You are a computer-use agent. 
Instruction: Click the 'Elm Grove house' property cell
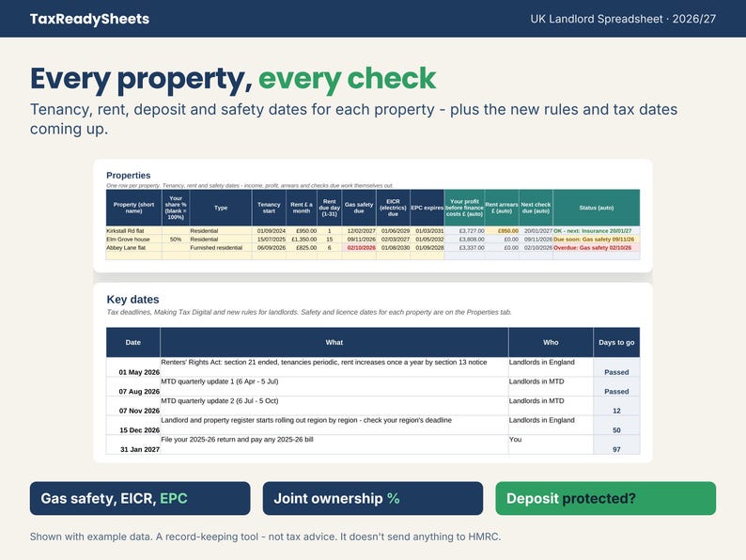click(x=133, y=240)
